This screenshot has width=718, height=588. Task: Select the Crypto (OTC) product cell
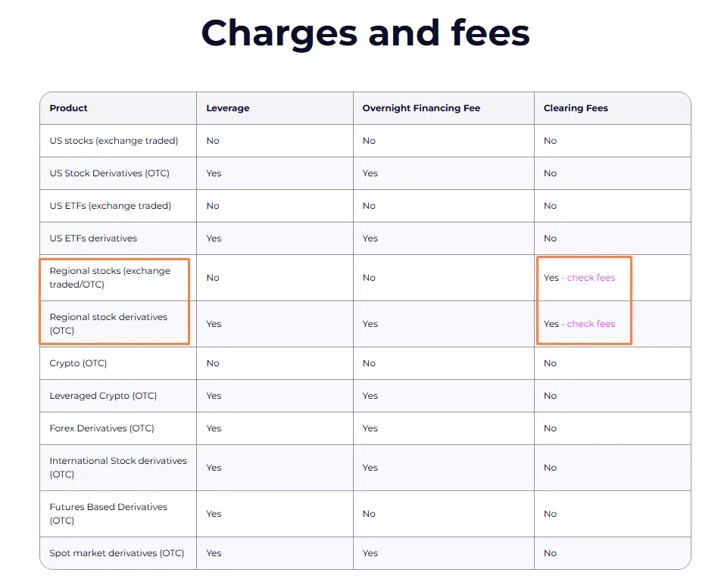coord(78,363)
